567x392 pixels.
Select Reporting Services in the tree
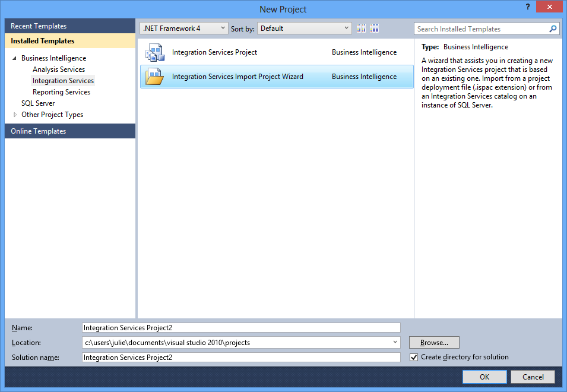pyautogui.click(x=62, y=92)
